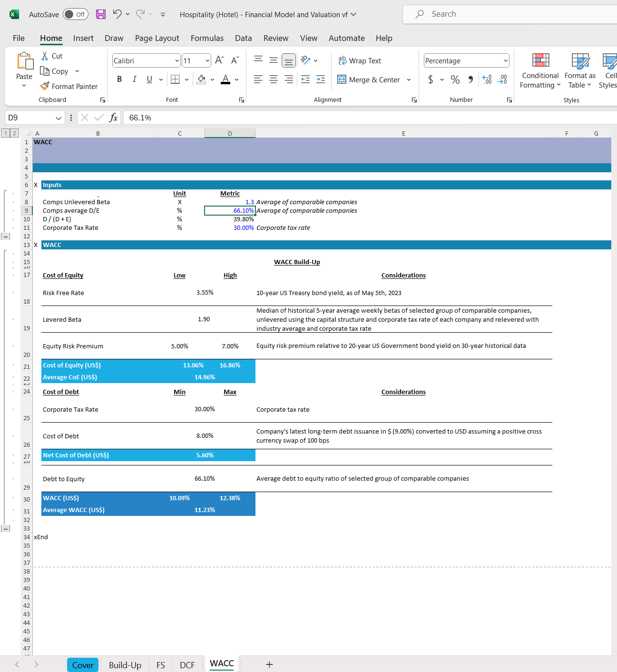Collapse the grouped WACC rows outline

(6, 528)
